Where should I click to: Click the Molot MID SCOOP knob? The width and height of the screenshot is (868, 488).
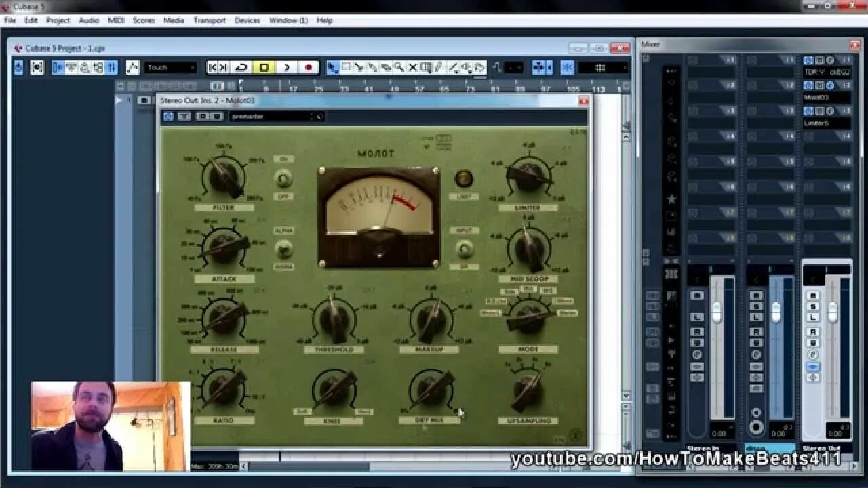[x=528, y=247]
